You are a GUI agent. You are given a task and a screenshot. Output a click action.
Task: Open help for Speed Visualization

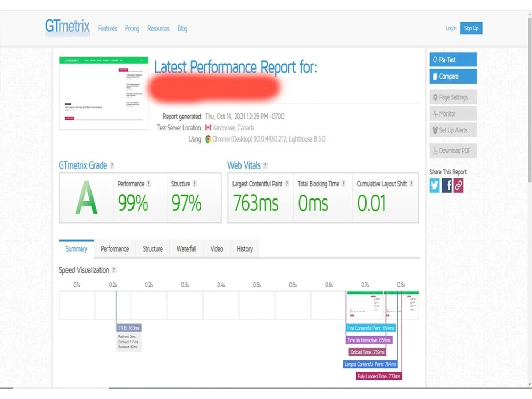[x=114, y=270]
